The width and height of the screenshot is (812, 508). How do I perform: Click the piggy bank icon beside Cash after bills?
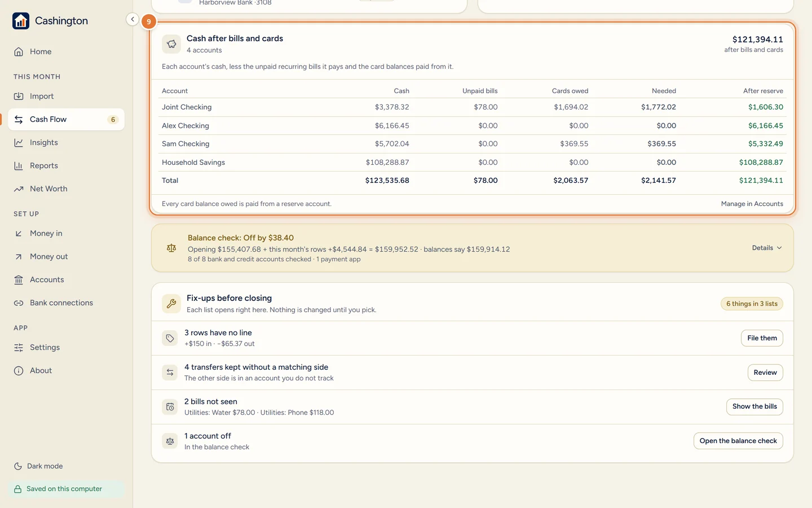(171, 44)
